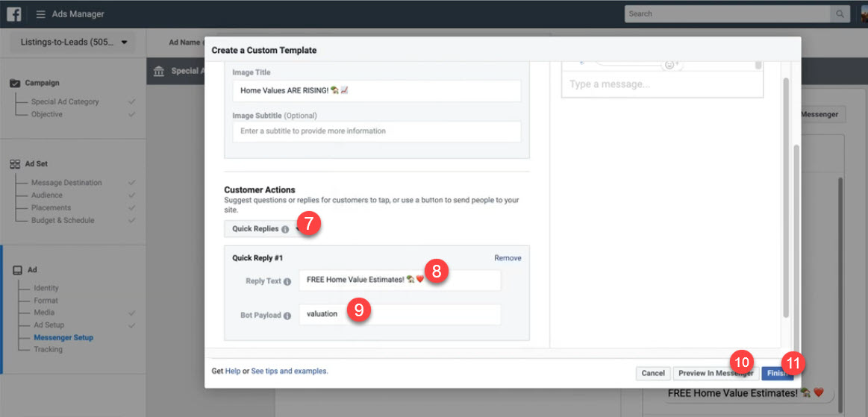This screenshot has height=417, width=868.
Task: Click the Campaign folder icon
Action: (15, 83)
